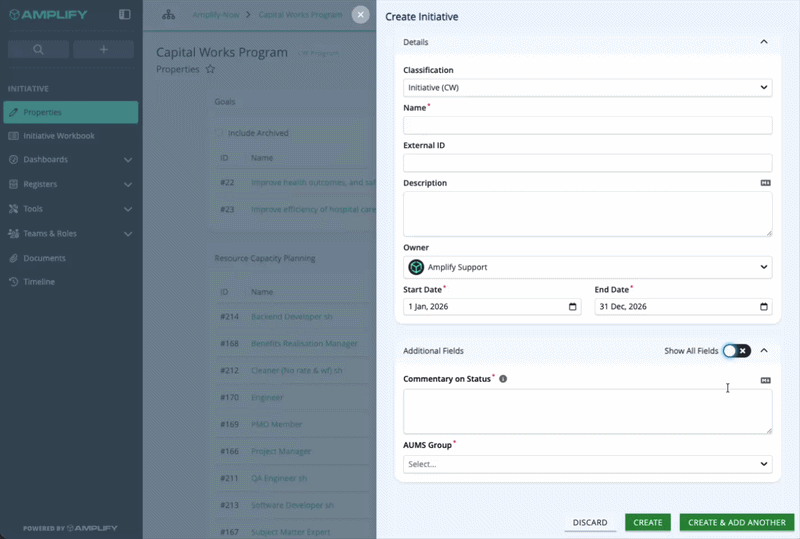
Task: Click the sidebar collapse panel icon
Action: [x=124, y=14]
